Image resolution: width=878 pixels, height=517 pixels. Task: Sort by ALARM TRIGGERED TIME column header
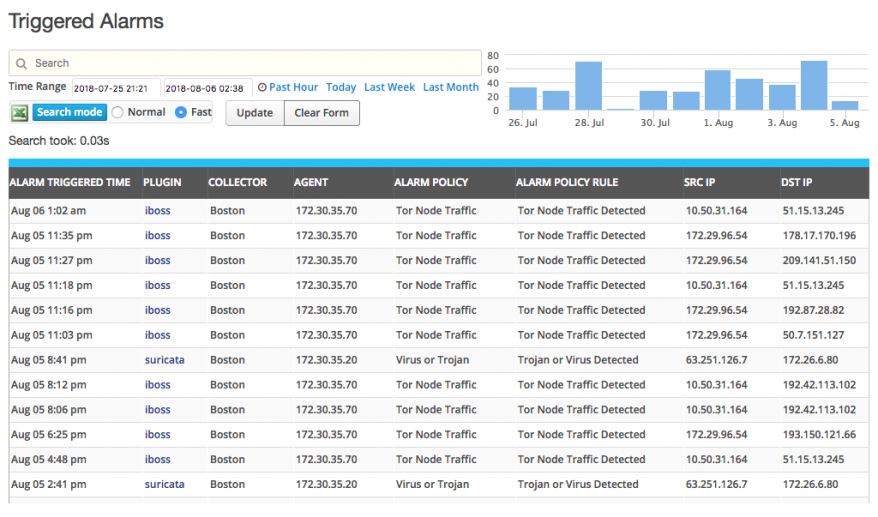[70, 183]
